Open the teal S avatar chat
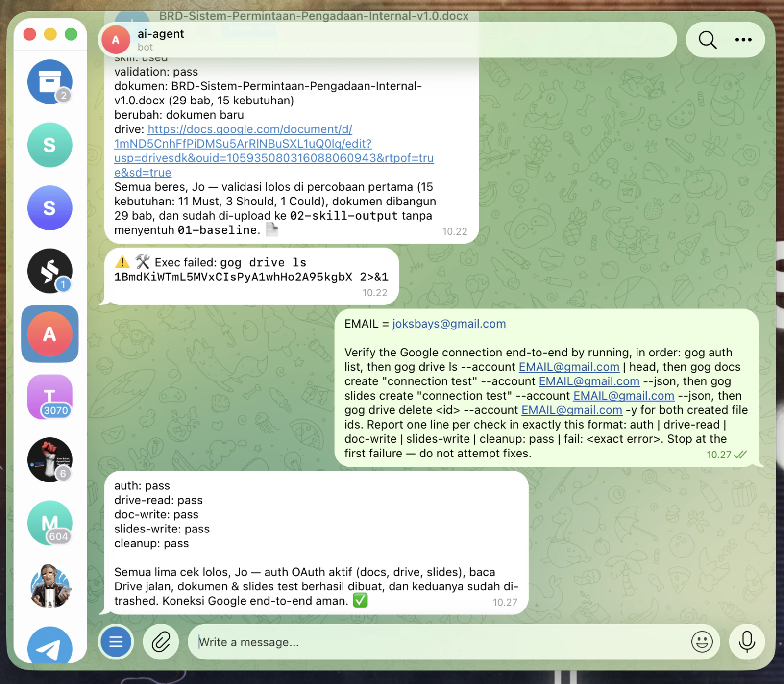Viewport: 784px width, 684px height. click(x=49, y=145)
